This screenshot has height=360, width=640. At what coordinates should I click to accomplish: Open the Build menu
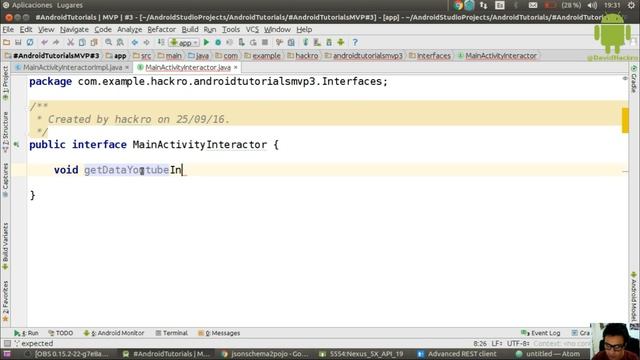(190, 29)
